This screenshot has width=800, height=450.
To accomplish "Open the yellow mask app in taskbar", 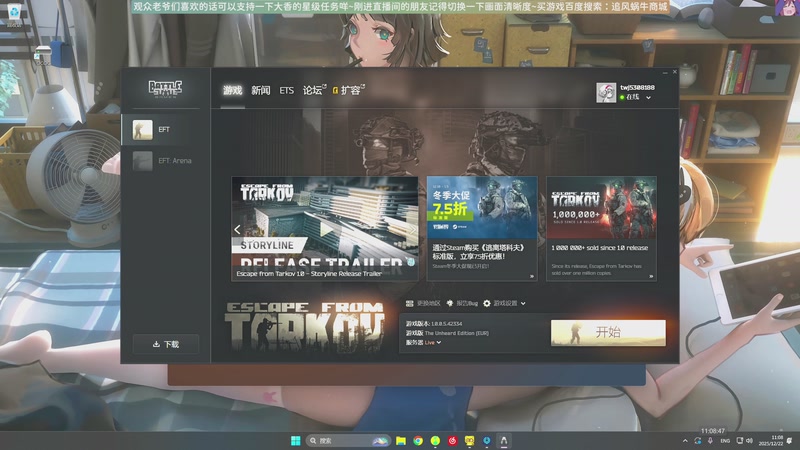I will pos(469,440).
